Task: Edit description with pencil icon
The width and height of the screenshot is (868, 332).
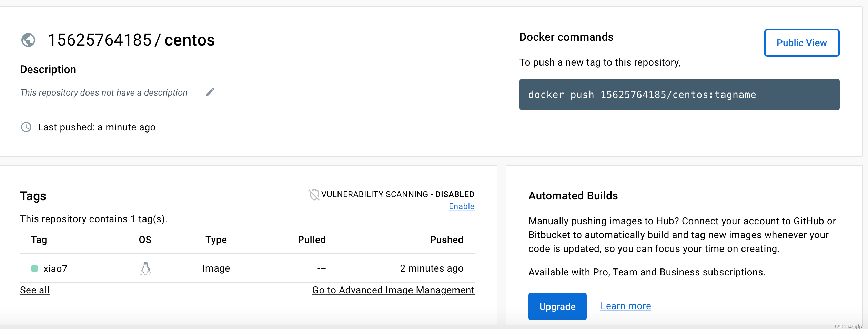Action: click(x=210, y=92)
